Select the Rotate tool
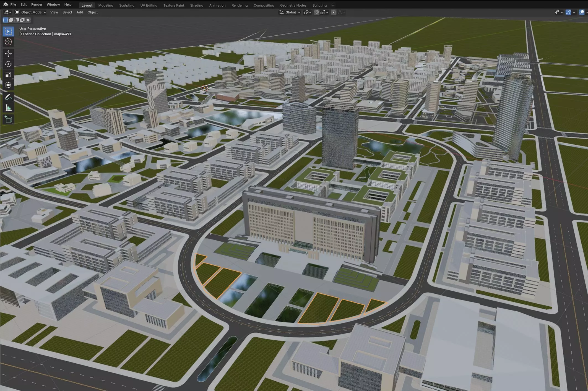 click(8, 64)
